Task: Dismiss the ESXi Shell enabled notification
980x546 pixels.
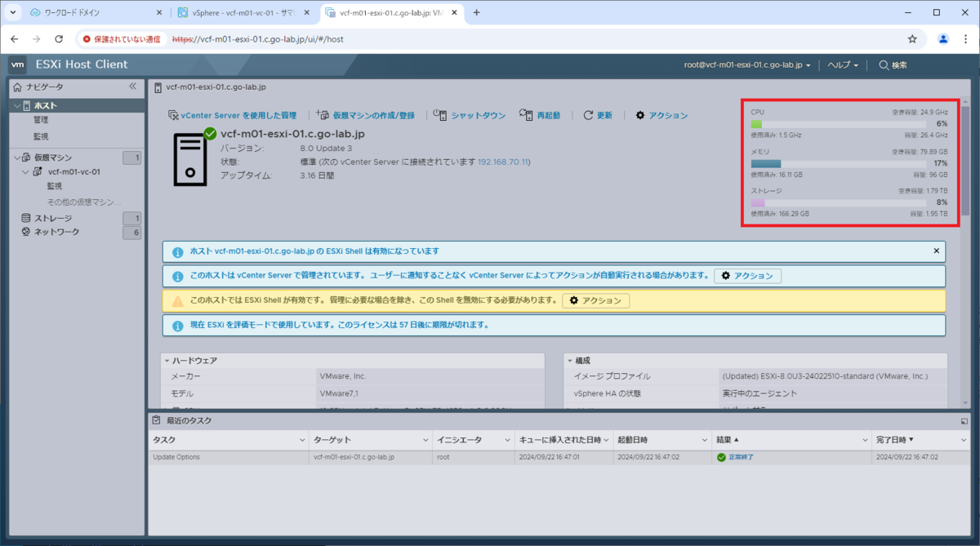Action: pyautogui.click(x=937, y=251)
